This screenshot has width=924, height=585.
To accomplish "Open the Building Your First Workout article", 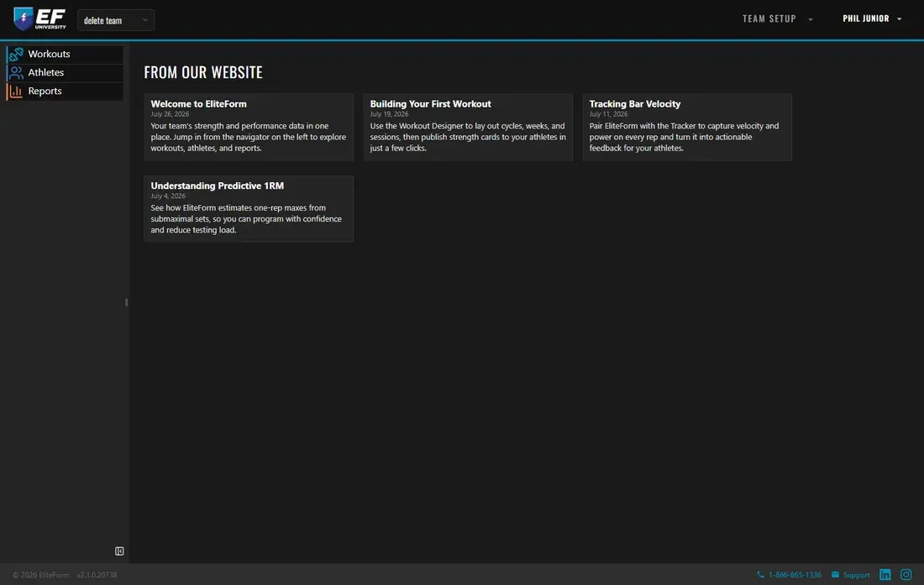I will [x=467, y=127].
